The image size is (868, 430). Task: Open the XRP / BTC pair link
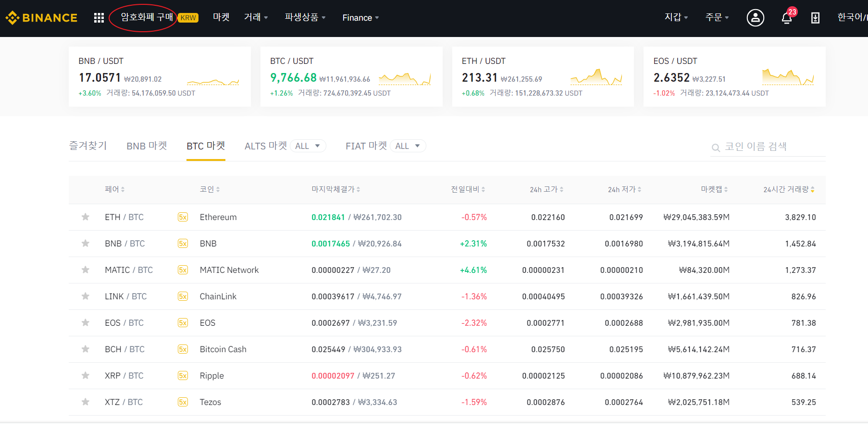pos(124,376)
